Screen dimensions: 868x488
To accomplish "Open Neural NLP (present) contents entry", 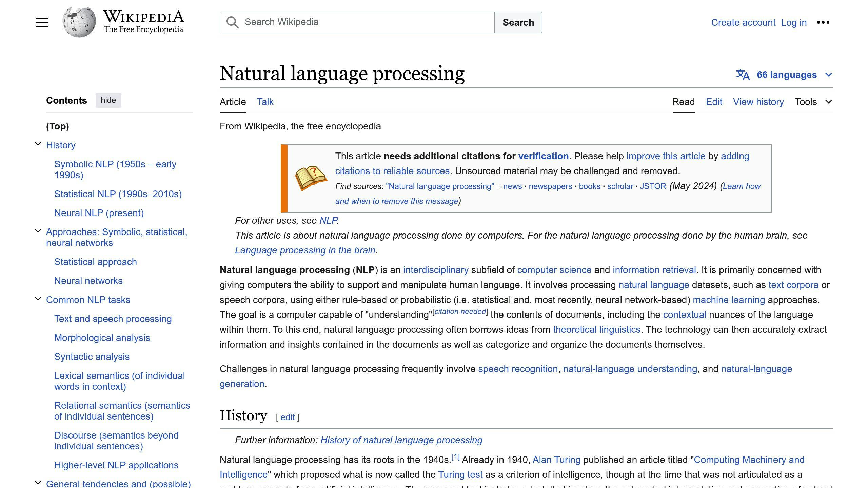I will [99, 213].
